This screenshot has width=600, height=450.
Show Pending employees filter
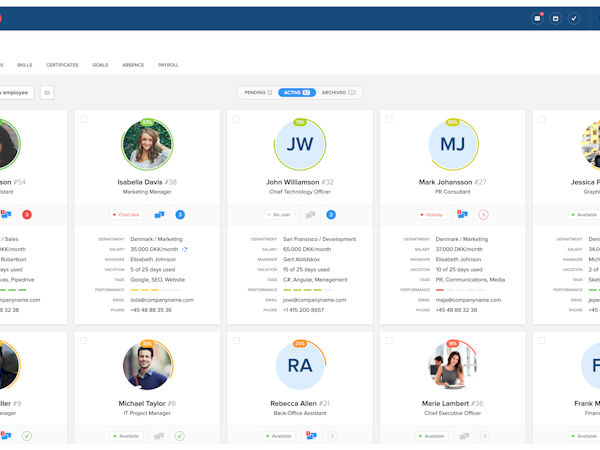pyautogui.click(x=258, y=93)
